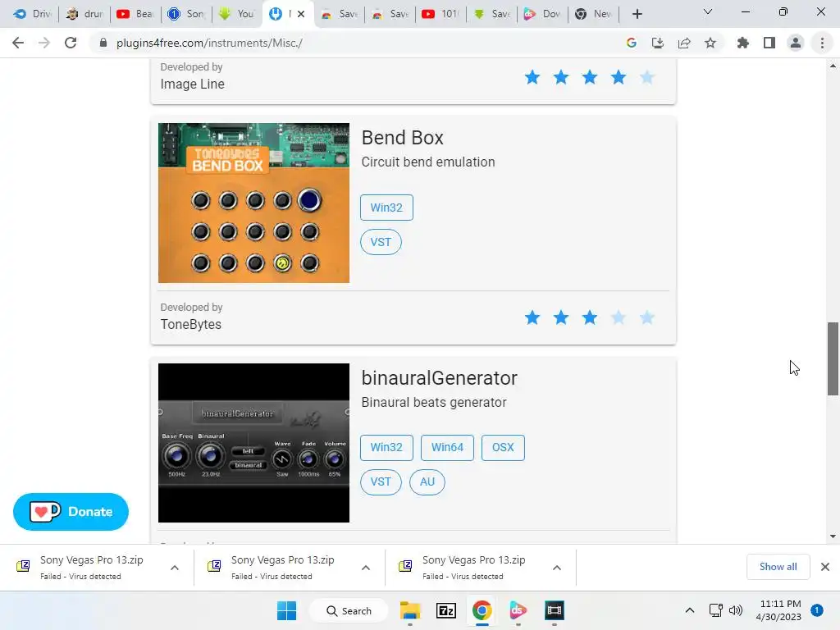This screenshot has height=630, width=840.
Task: Click the Donate button
Action: 71,512
